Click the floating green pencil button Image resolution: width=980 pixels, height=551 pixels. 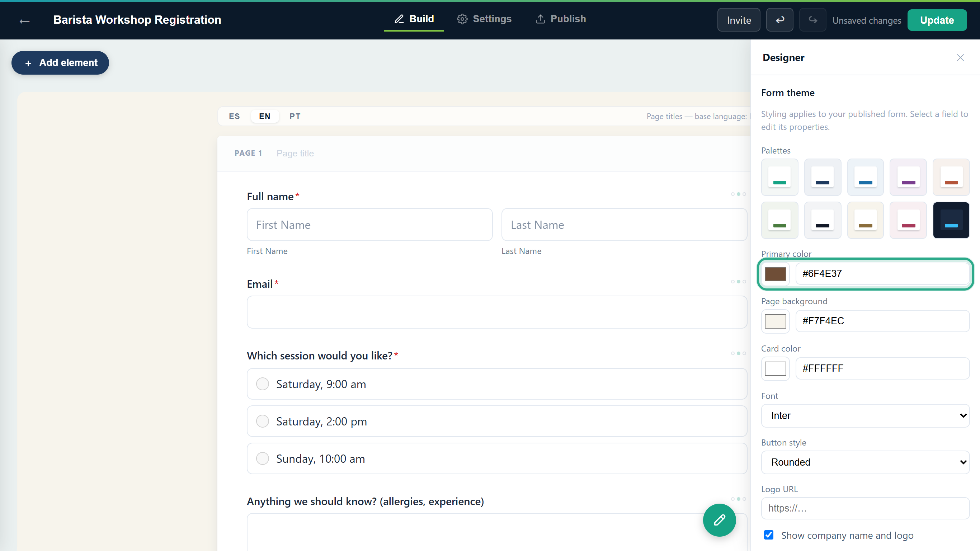(719, 520)
